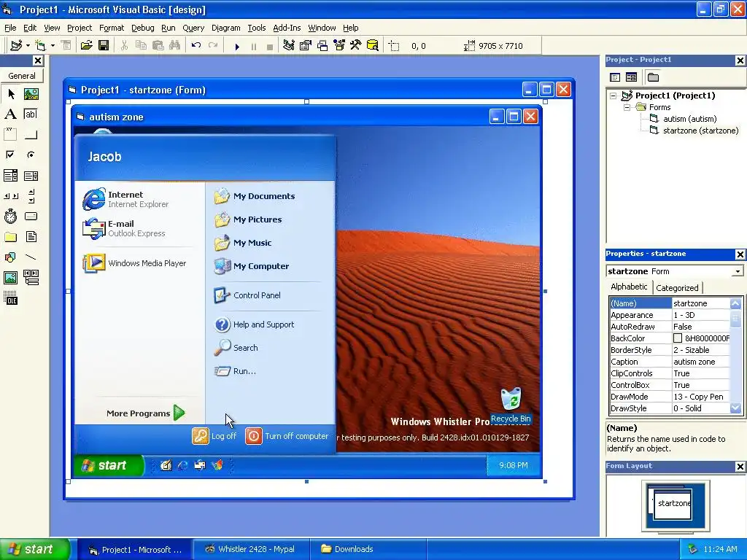Open the Add-Ins menu

click(286, 28)
